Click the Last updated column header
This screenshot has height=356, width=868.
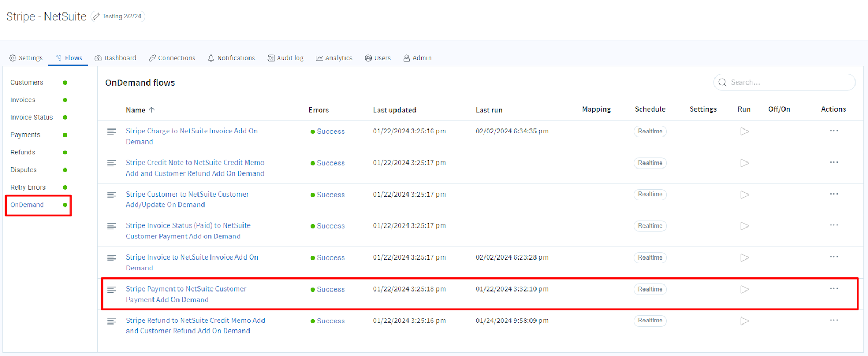(x=394, y=110)
